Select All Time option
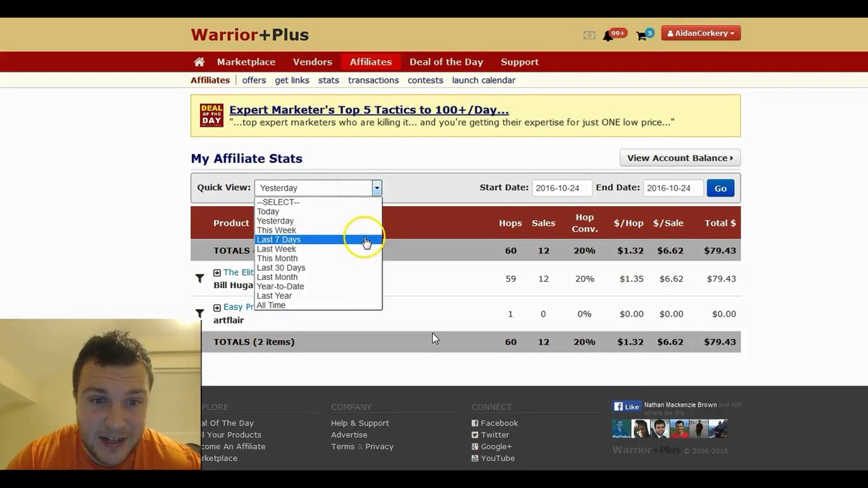The height and width of the screenshot is (488, 868). [x=318, y=305]
